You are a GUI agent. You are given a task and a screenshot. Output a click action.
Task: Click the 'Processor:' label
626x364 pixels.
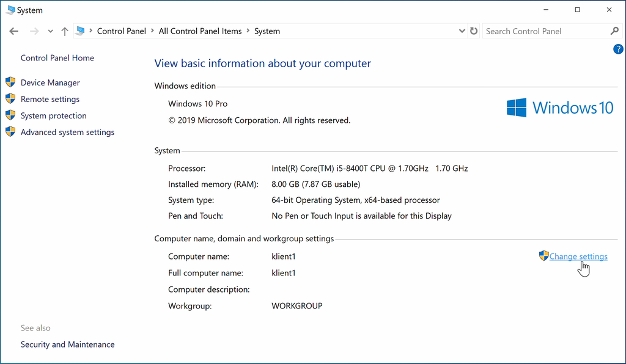pyautogui.click(x=187, y=168)
